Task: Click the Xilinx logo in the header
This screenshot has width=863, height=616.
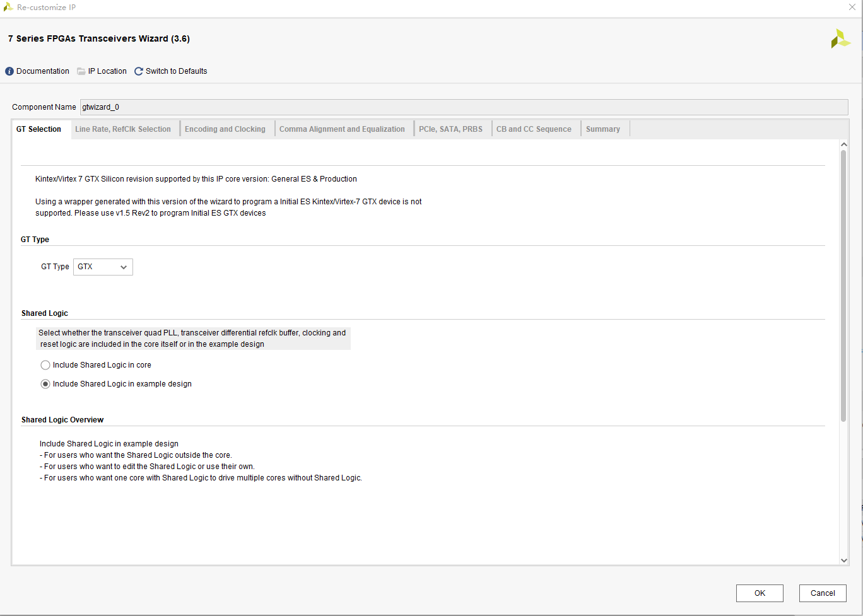Action: [841, 38]
